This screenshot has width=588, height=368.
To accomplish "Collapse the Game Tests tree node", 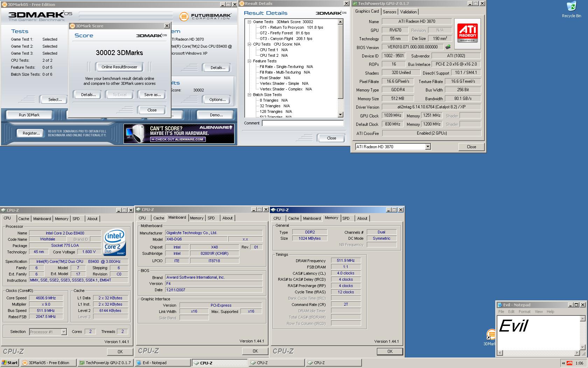I will tap(250, 22).
